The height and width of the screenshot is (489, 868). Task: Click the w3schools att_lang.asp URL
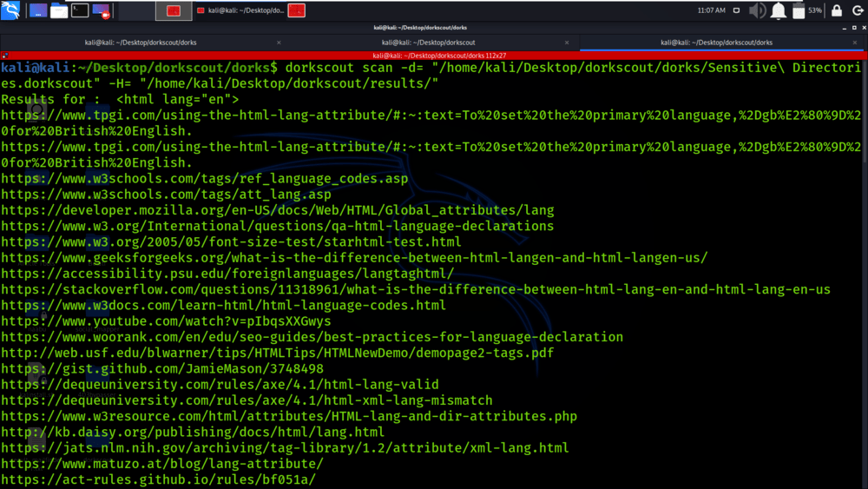point(166,195)
